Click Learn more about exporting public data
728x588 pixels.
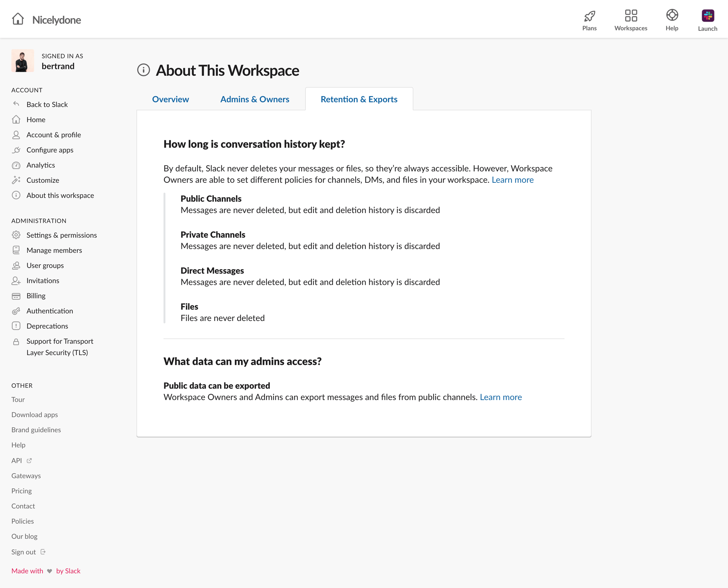(500, 397)
